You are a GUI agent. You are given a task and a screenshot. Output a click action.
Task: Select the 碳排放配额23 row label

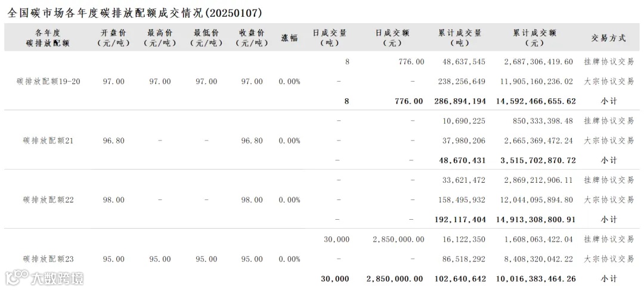(48, 259)
